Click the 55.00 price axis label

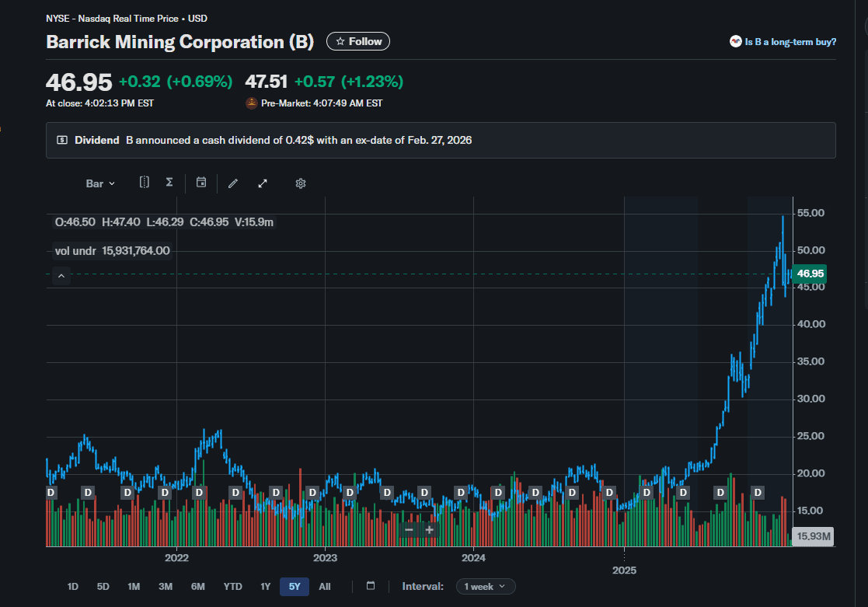(810, 213)
